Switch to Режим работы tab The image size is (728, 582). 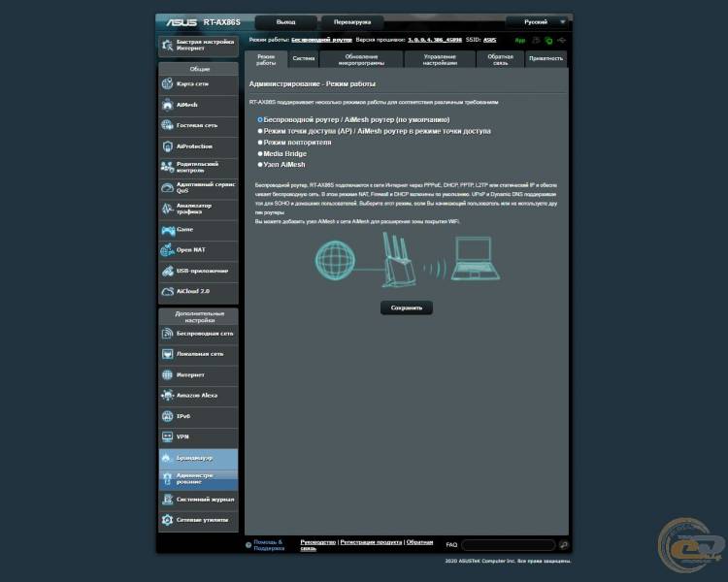(x=266, y=60)
